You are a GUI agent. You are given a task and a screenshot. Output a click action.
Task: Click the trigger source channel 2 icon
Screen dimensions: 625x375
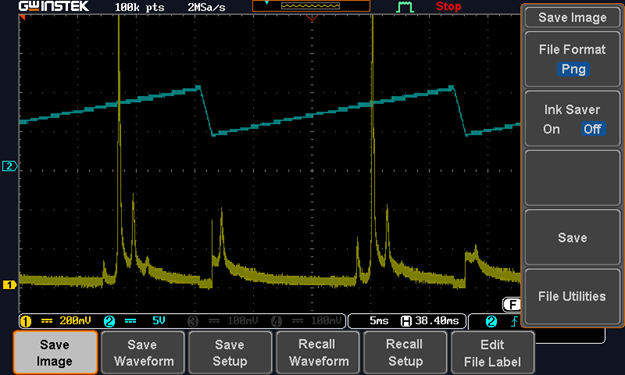[x=491, y=321]
